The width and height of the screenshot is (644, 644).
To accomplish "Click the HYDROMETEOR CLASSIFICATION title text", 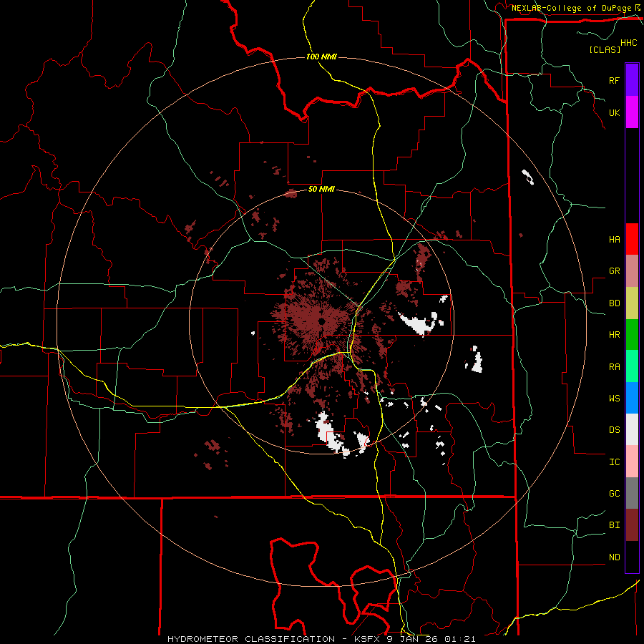I will pyautogui.click(x=251, y=639).
